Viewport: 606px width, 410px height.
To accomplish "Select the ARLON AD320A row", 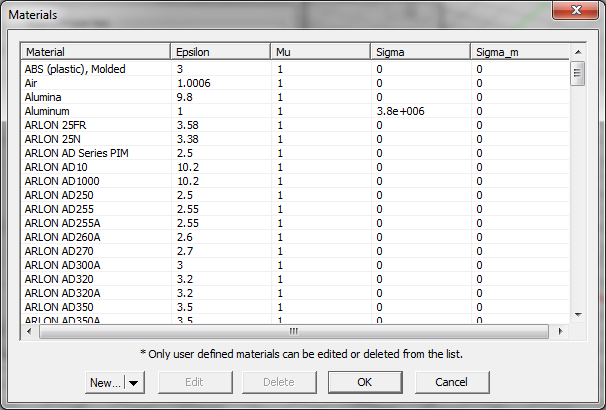I will pos(295,293).
